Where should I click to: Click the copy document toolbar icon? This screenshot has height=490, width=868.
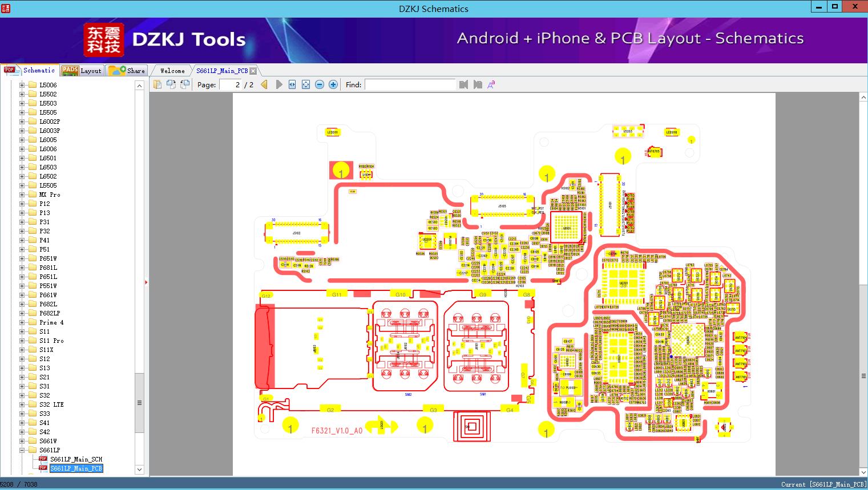coord(158,84)
